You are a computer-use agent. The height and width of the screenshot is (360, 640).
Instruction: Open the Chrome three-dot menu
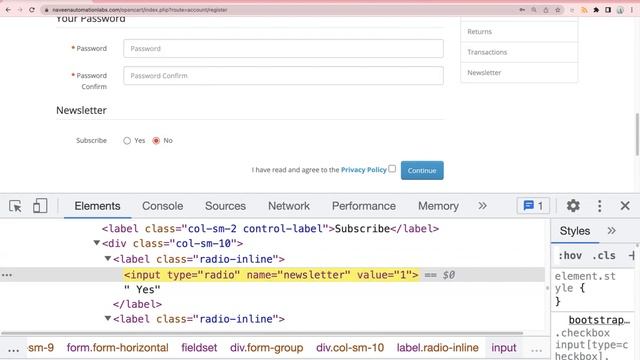[632, 10]
